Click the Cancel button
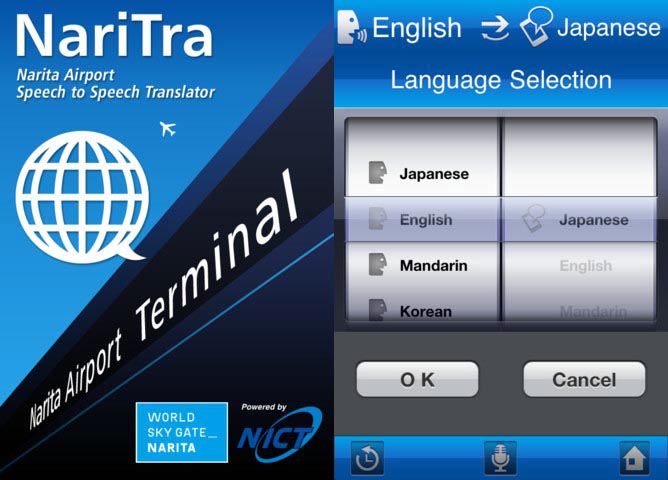The height and width of the screenshot is (480, 668). [584, 379]
